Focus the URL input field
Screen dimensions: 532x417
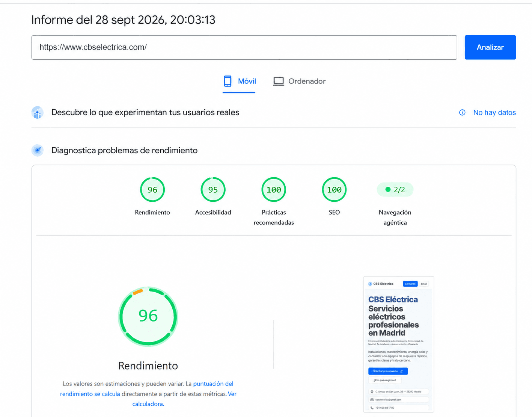244,47
